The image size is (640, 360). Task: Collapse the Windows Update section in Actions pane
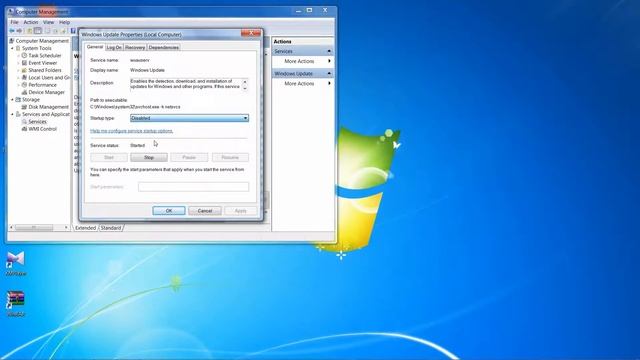point(329,73)
